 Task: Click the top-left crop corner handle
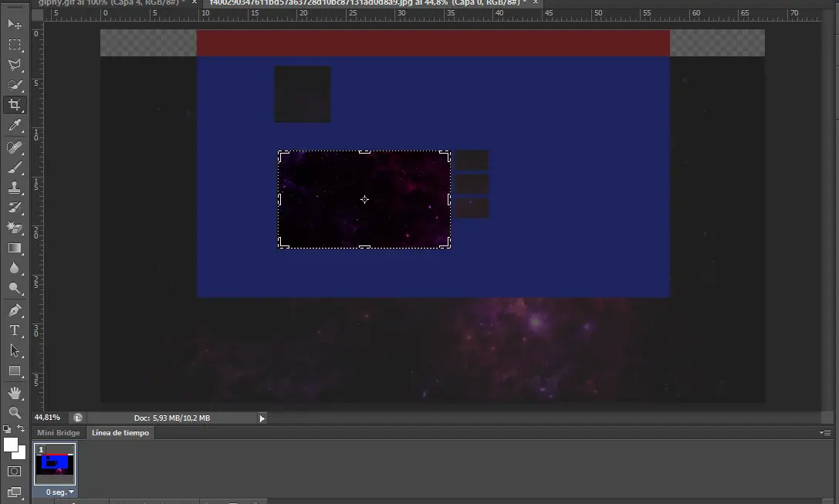click(283, 156)
